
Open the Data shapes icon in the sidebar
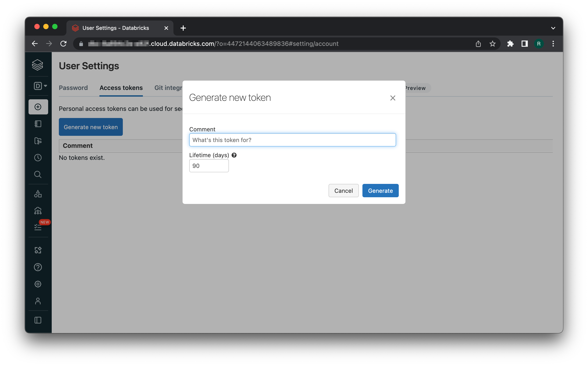pos(38,194)
